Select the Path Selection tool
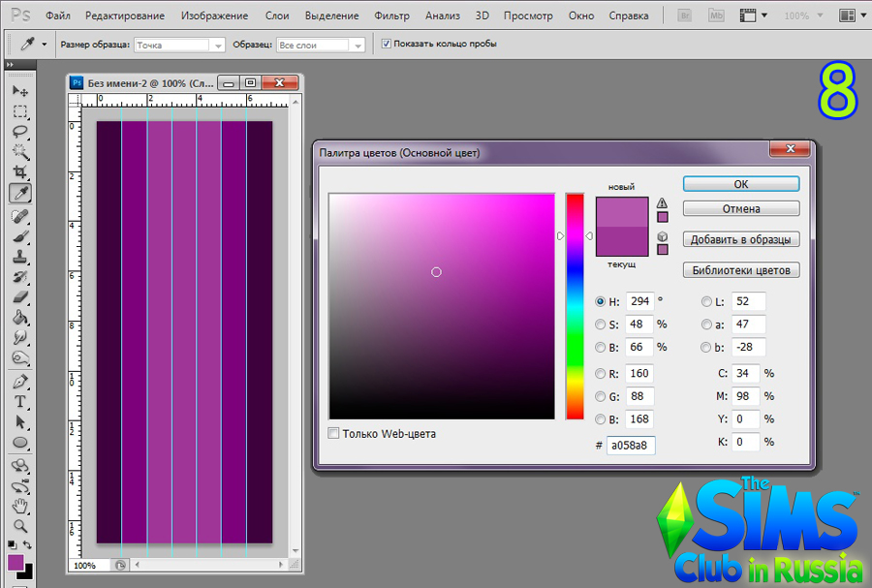Viewport: 872px width, 588px height. tap(20, 422)
